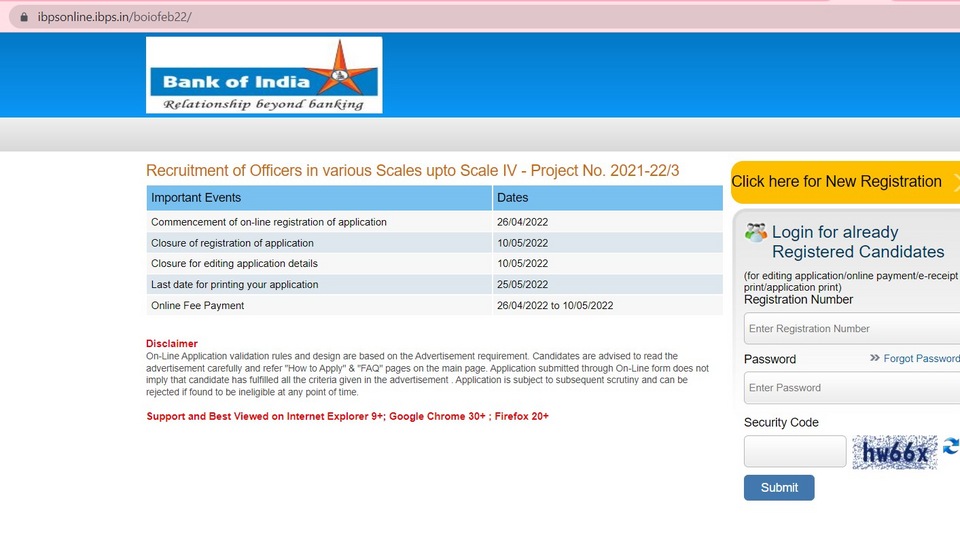The height and width of the screenshot is (540, 960).
Task: Click the registered candidates people icon
Action: (756, 233)
